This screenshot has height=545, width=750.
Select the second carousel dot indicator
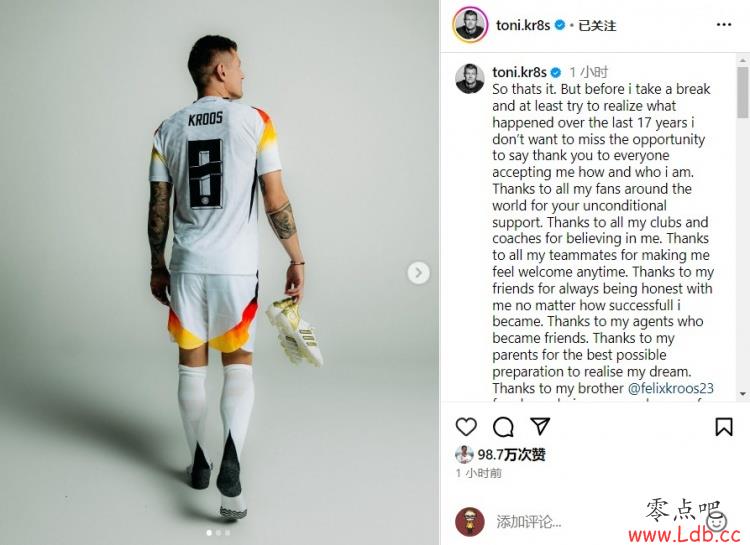point(218,532)
